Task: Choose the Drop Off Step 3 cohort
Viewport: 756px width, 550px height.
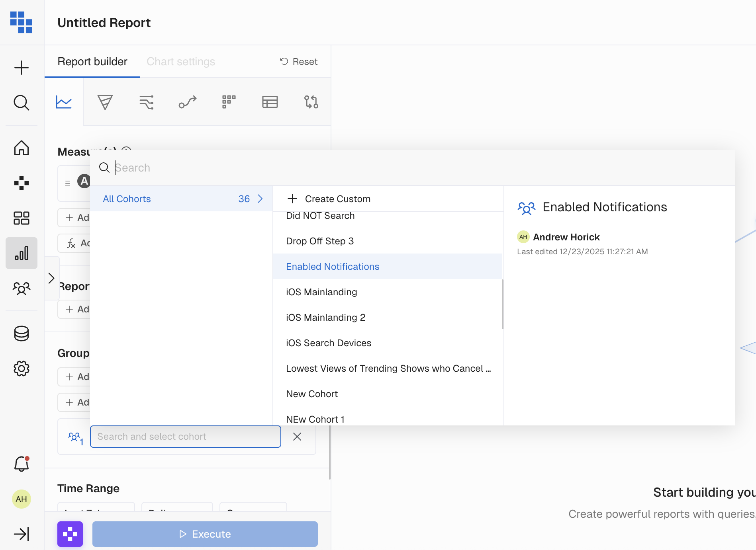Action: click(x=387, y=241)
